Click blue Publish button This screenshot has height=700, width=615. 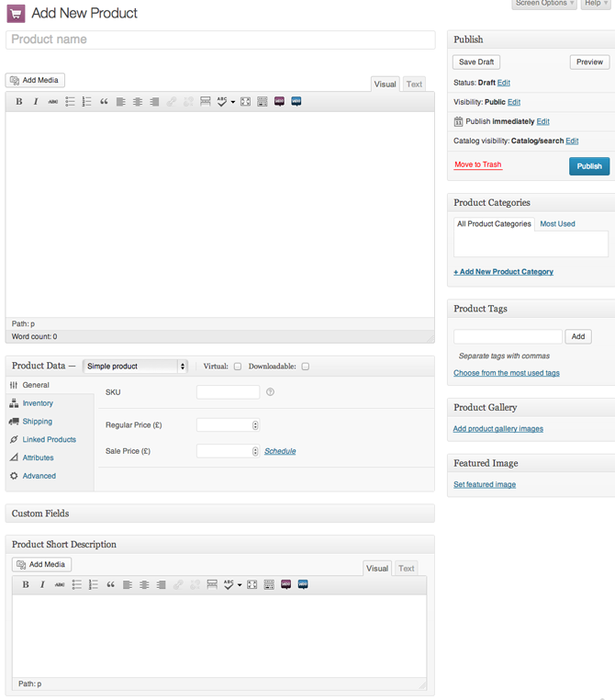[x=589, y=166]
